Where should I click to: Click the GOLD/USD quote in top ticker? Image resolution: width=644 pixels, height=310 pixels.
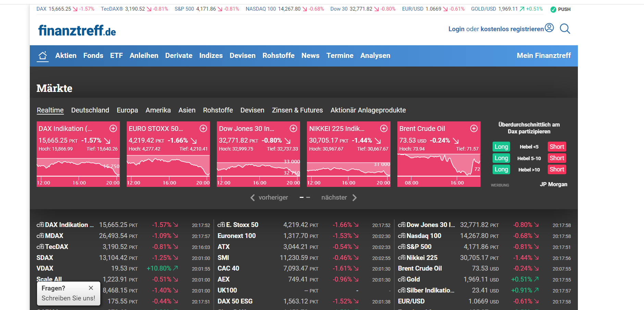tap(507, 9)
